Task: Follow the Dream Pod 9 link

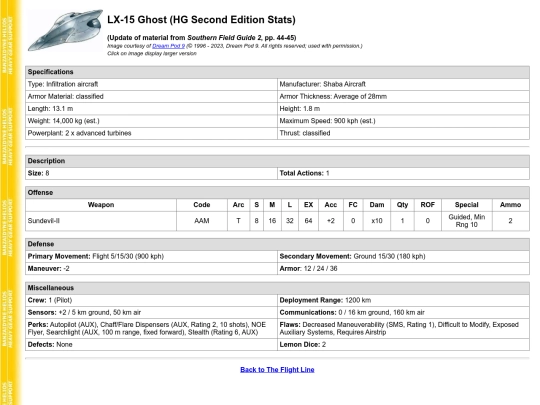Action: tap(168, 46)
